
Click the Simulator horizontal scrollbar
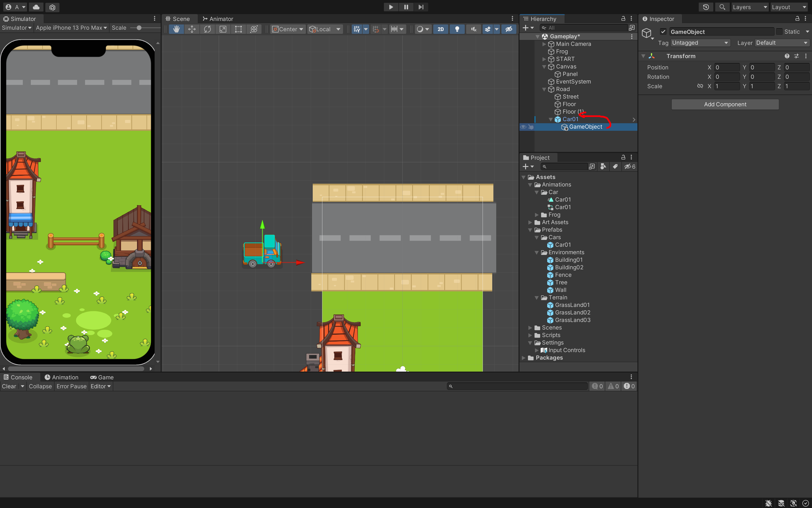(x=76, y=369)
